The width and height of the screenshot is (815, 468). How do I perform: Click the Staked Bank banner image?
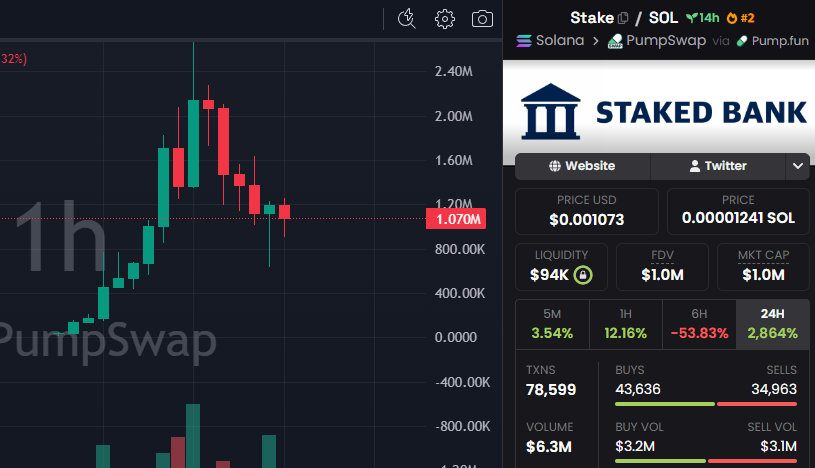tap(659, 112)
